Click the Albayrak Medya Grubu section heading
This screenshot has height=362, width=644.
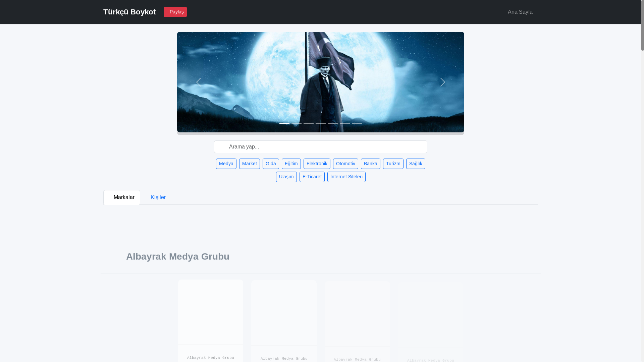coord(178,256)
